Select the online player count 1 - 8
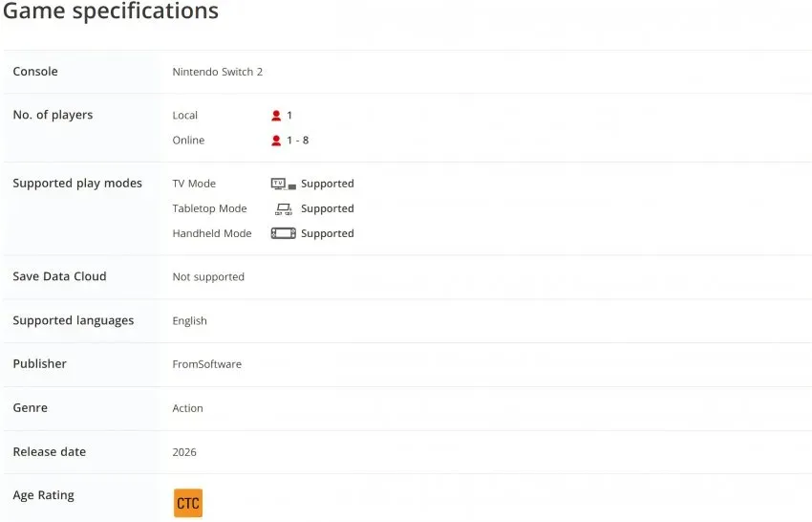This screenshot has height=522, width=812. [x=298, y=141]
